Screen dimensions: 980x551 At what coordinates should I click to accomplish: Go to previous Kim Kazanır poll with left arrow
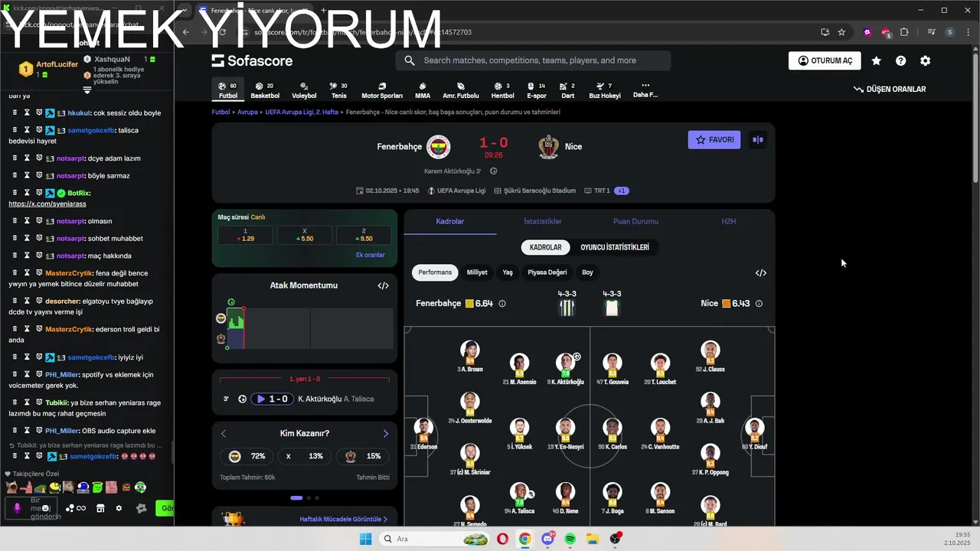(224, 434)
